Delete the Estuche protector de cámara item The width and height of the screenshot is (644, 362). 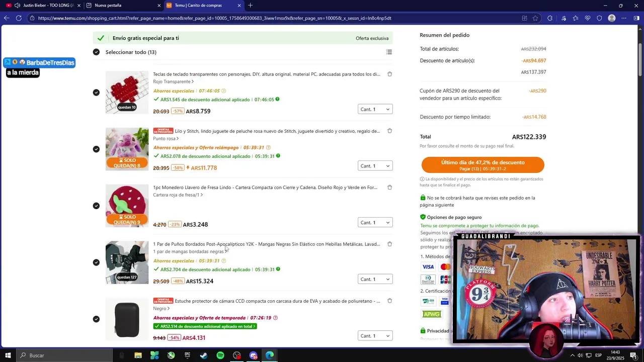pos(390,301)
